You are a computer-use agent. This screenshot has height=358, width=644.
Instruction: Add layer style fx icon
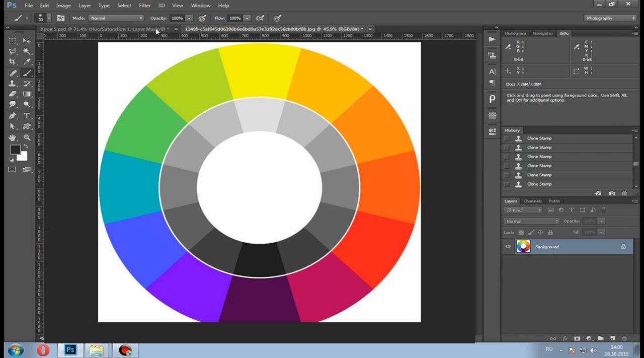click(565, 339)
